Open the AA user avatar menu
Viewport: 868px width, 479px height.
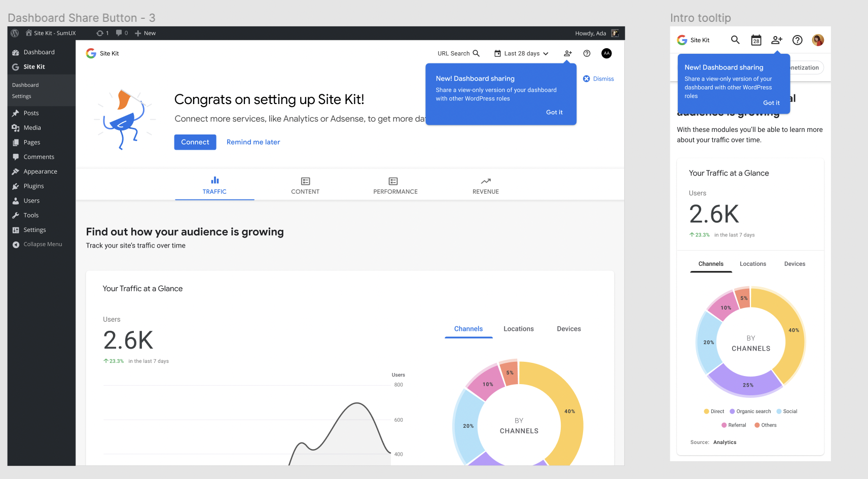[x=606, y=53]
